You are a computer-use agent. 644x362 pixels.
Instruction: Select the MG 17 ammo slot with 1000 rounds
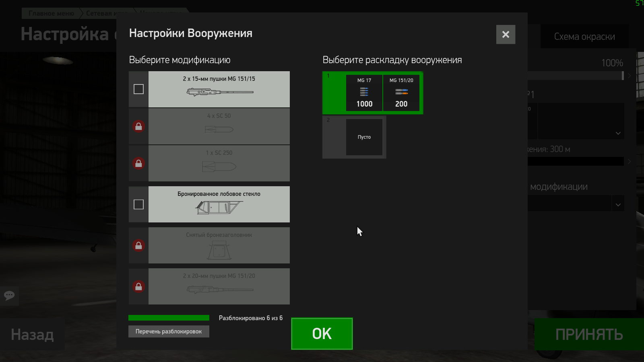click(x=364, y=93)
